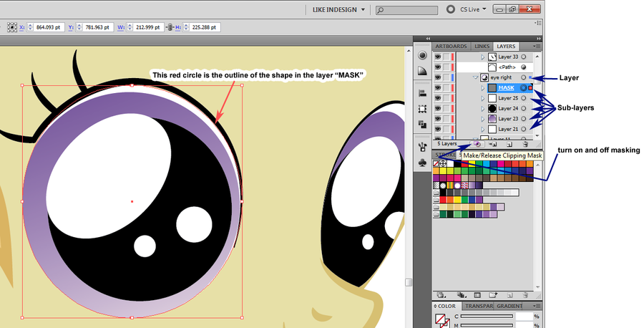Click the fill/stroke indicator in Color panel

tap(442, 321)
